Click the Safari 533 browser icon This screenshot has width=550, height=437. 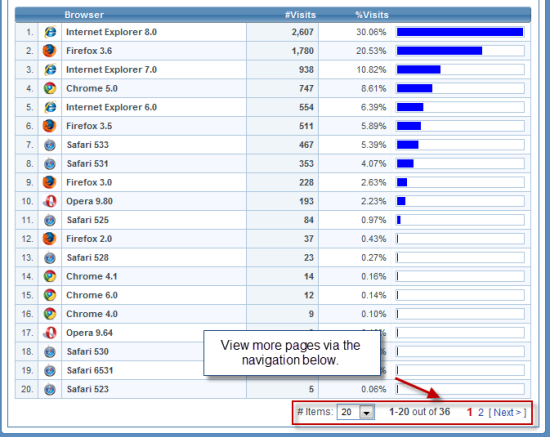(50, 145)
